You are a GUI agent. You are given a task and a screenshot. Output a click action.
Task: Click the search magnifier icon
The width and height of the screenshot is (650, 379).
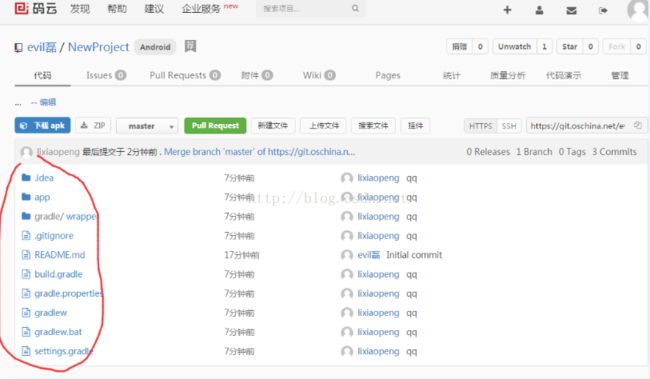coord(355,8)
